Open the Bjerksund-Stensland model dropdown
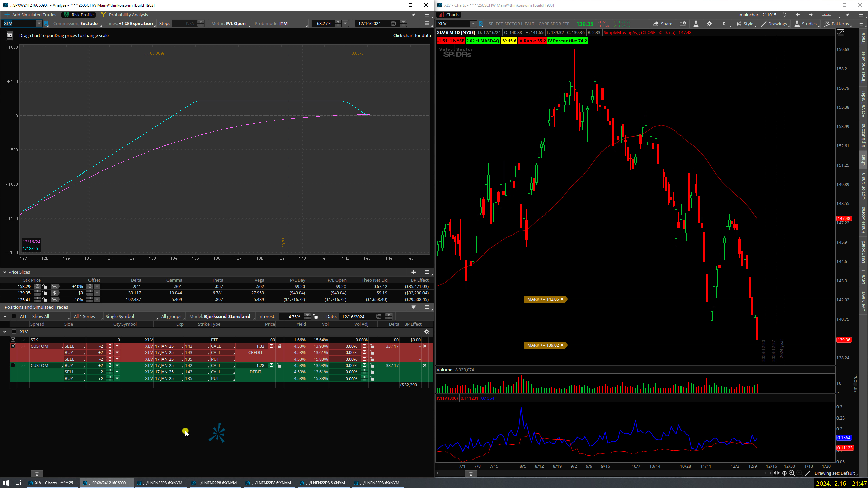 coord(227,316)
